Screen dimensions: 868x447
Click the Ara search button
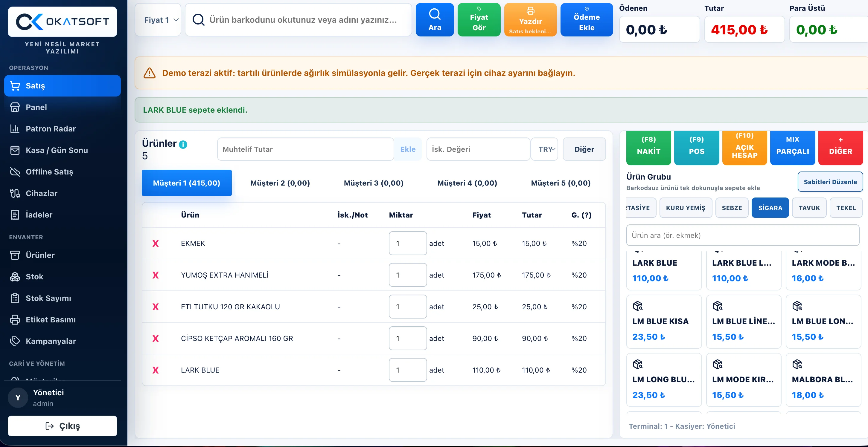tap(435, 20)
